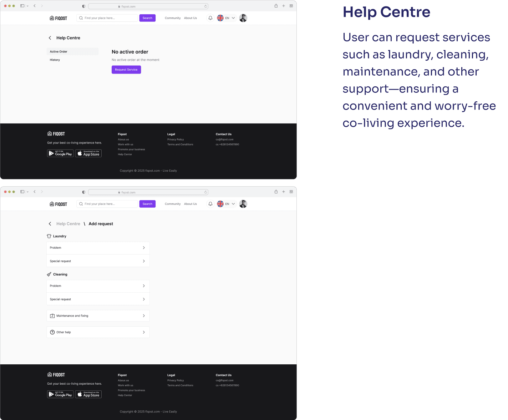Open About Us in the top window navigation

pyautogui.click(x=190, y=18)
